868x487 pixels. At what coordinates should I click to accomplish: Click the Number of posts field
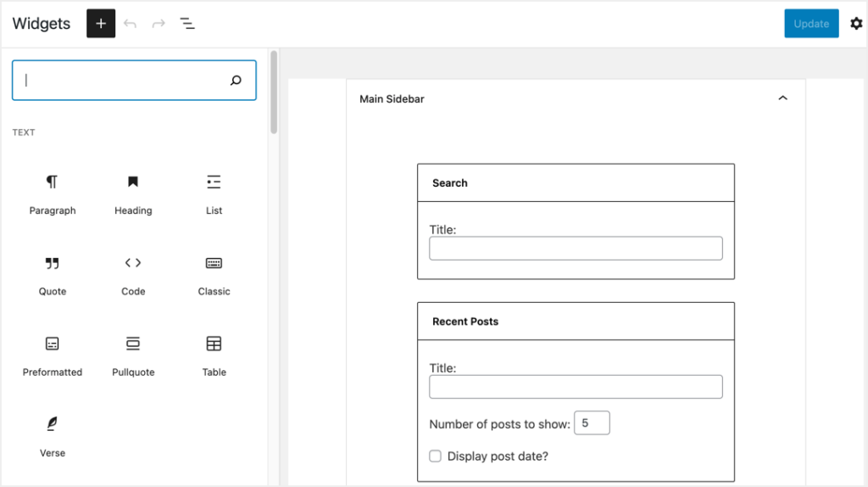pyautogui.click(x=592, y=423)
